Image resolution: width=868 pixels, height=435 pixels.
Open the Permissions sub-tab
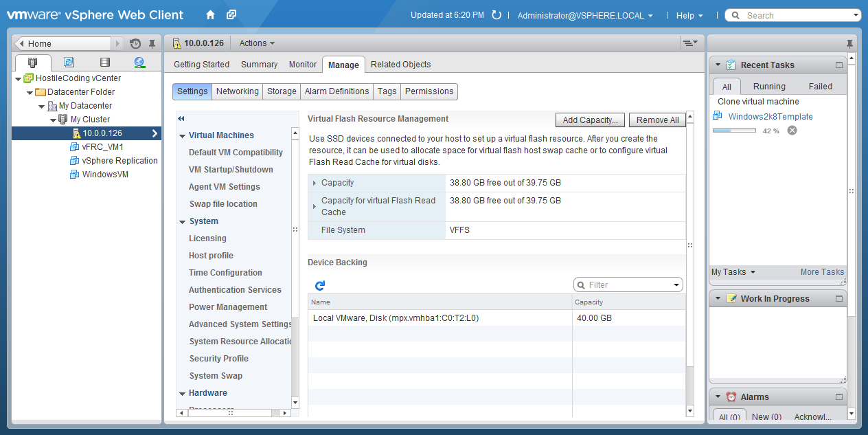(x=429, y=91)
